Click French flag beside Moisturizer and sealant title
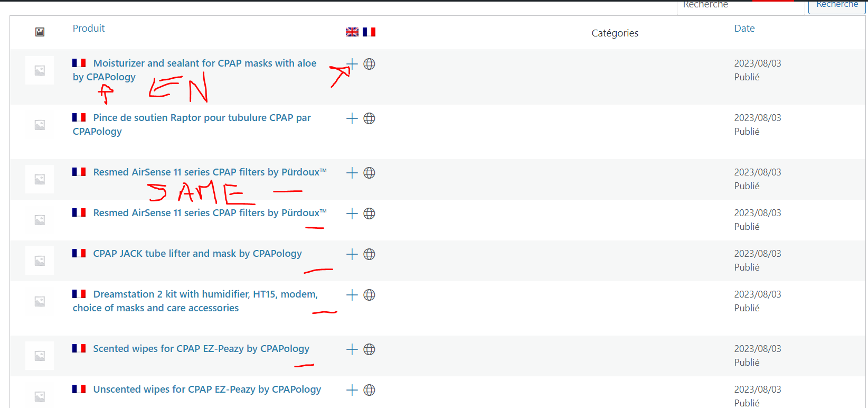 coord(79,63)
